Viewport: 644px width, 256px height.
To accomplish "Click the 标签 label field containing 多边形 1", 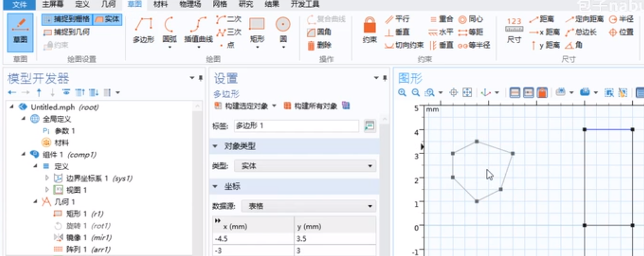I will [x=296, y=125].
